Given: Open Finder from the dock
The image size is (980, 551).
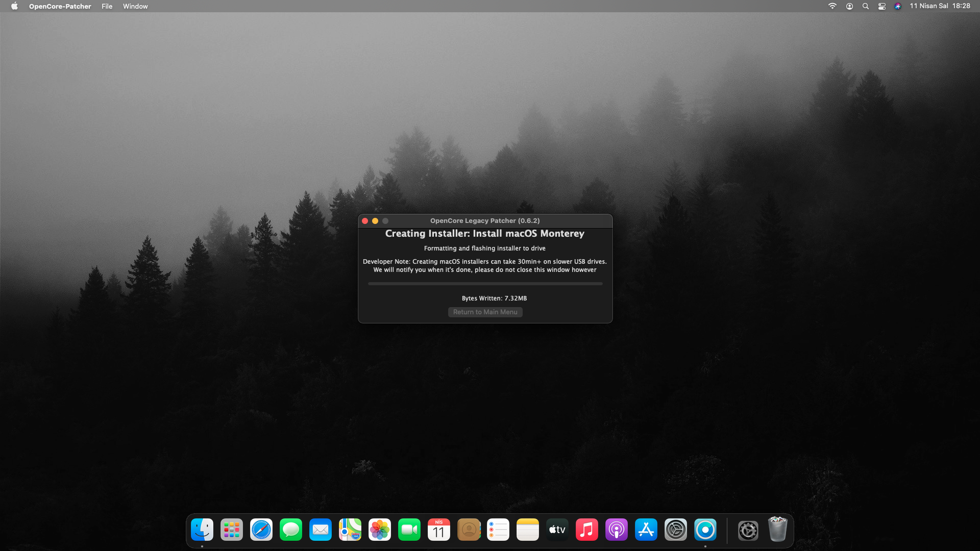Looking at the screenshot, I should 202,530.
